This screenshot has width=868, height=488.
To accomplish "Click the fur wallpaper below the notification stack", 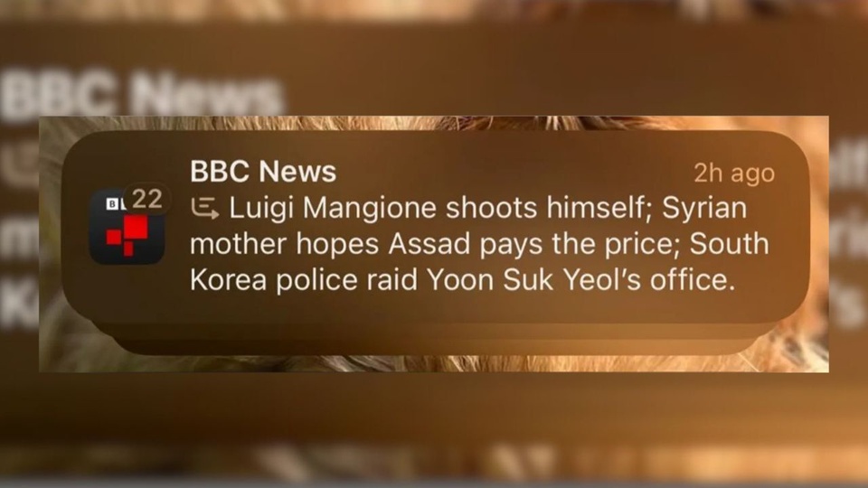I will click(x=435, y=363).
